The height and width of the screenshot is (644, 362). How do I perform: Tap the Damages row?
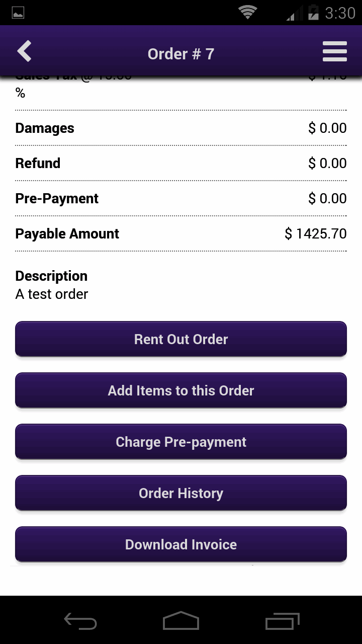(x=181, y=128)
